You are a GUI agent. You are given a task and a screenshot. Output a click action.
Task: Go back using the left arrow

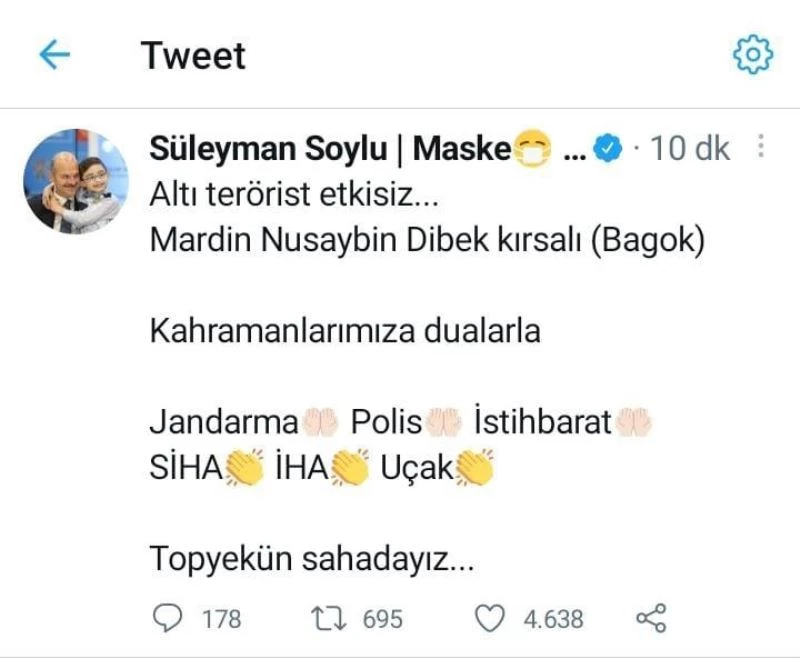point(54,55)
